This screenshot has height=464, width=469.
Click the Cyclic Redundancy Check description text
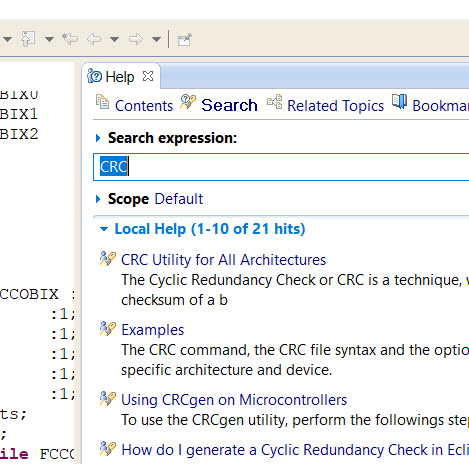pyautogui.click(x=295, y=290)
